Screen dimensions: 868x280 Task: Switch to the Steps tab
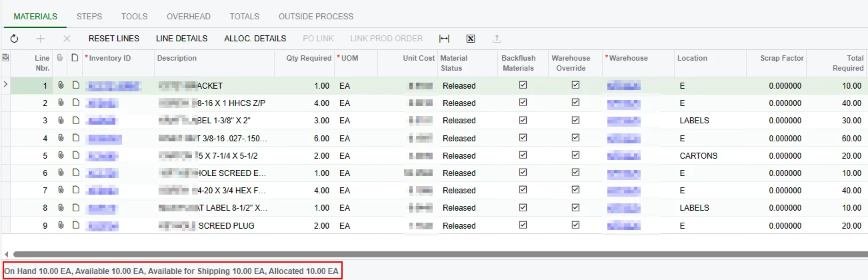[x=89, y=16]
